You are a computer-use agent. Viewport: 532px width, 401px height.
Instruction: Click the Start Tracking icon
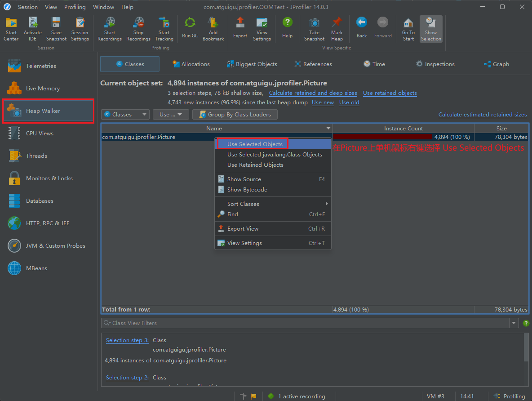coord(164,29)
